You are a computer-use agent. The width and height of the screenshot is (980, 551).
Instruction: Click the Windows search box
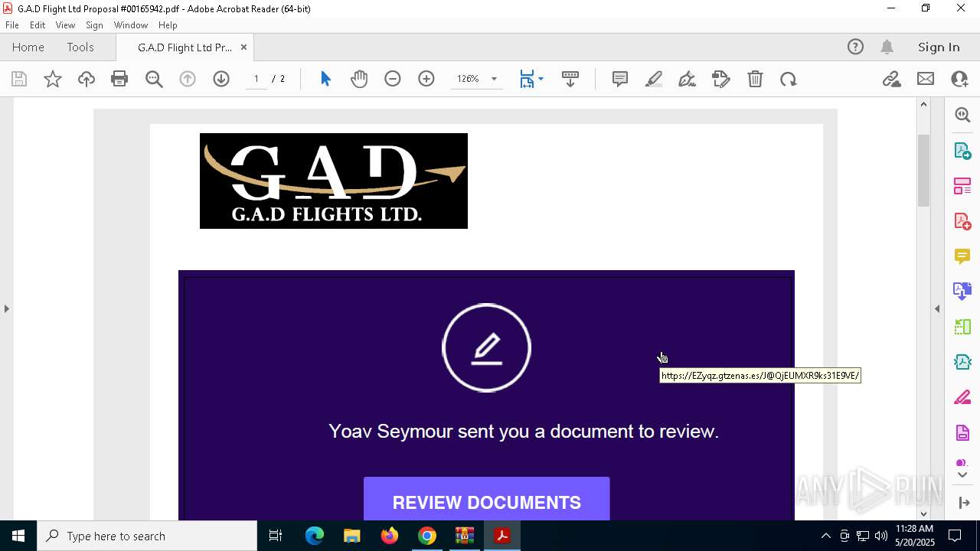click(147, 536)
